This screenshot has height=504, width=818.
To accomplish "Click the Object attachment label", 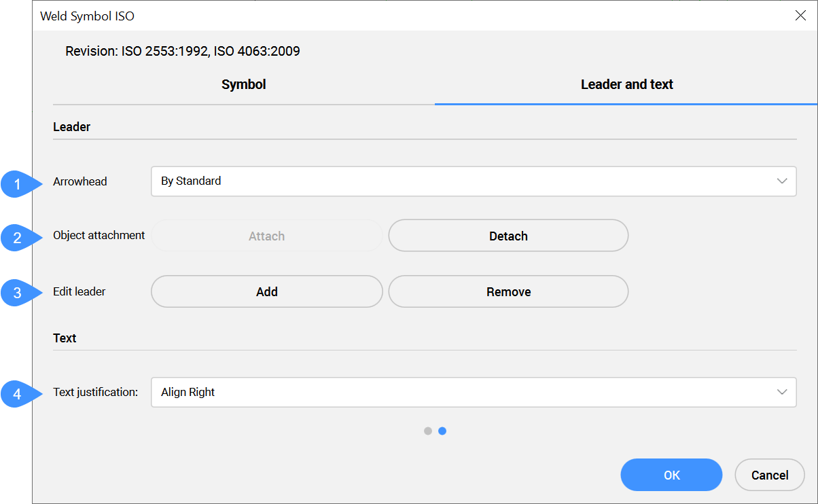I will tap(99, 236).
